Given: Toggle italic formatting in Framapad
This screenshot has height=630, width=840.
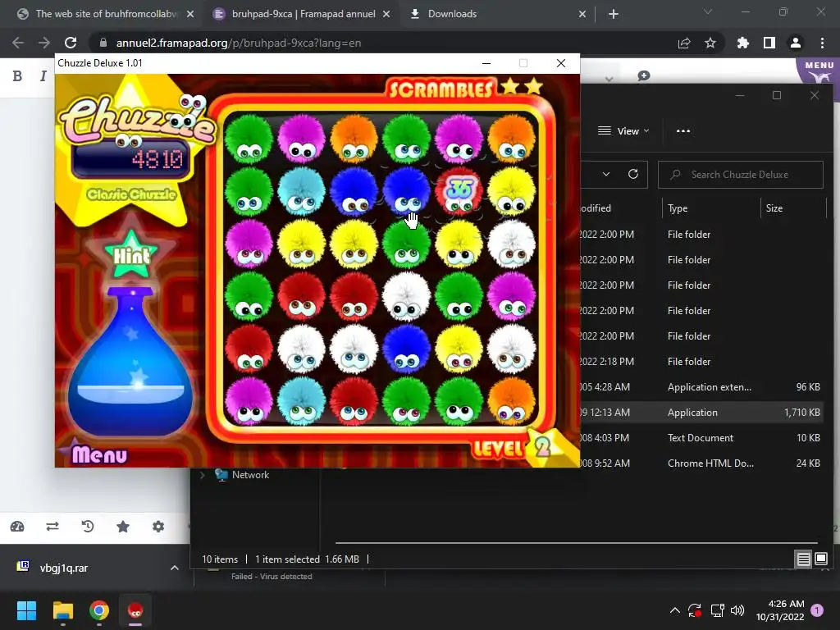Looking at the screenshot, I should pyautogui.click(x=43, y=76).
